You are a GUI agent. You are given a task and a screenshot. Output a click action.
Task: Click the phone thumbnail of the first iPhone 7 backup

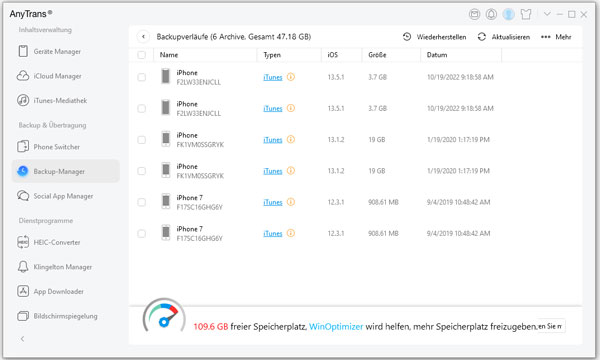pos(165,201)
